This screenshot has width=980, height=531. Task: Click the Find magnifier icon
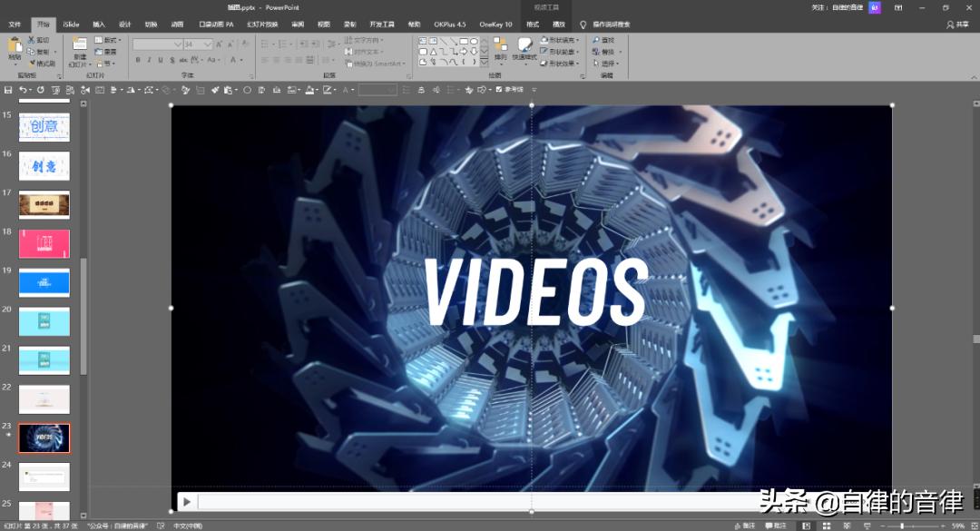click(x=597, y=41)
